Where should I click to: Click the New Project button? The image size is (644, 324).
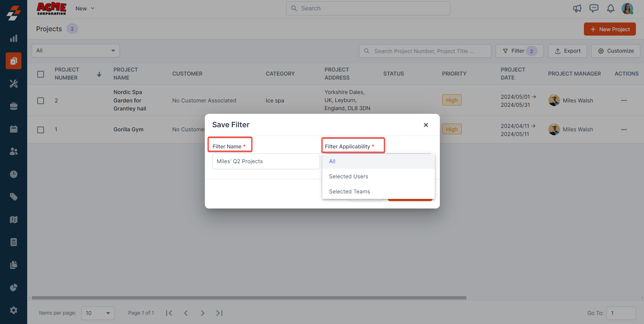(x=610, y=29)
